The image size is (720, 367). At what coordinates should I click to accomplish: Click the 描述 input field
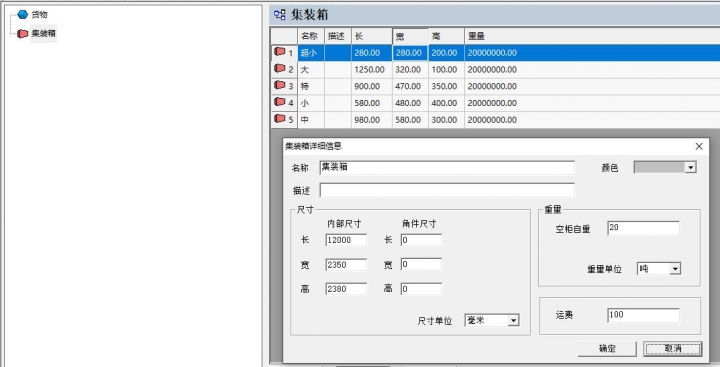(447, 190)
